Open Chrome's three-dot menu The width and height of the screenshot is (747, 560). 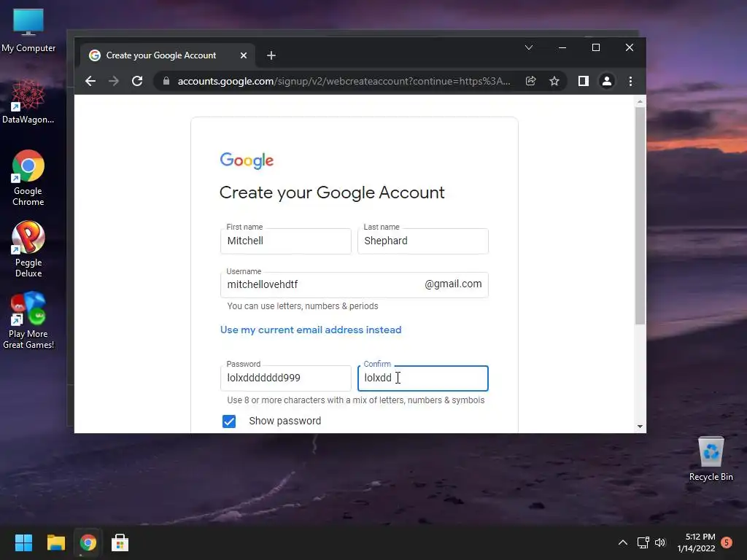pos(630,81)
